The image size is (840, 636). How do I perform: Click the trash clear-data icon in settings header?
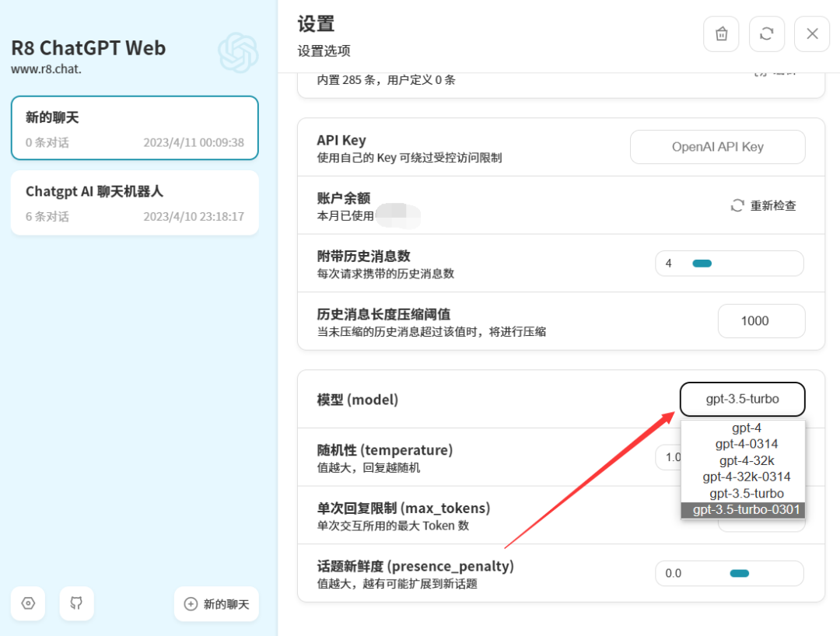click(721, 34)
